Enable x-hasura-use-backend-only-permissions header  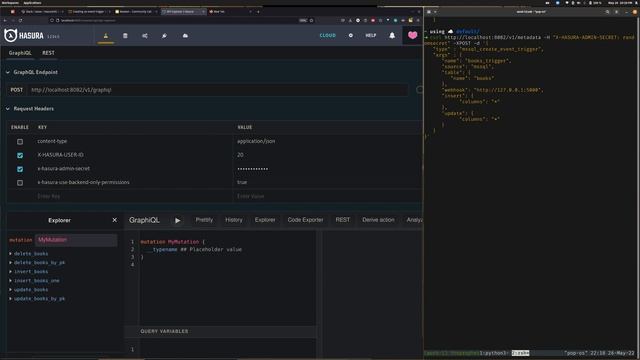[20, 182]
